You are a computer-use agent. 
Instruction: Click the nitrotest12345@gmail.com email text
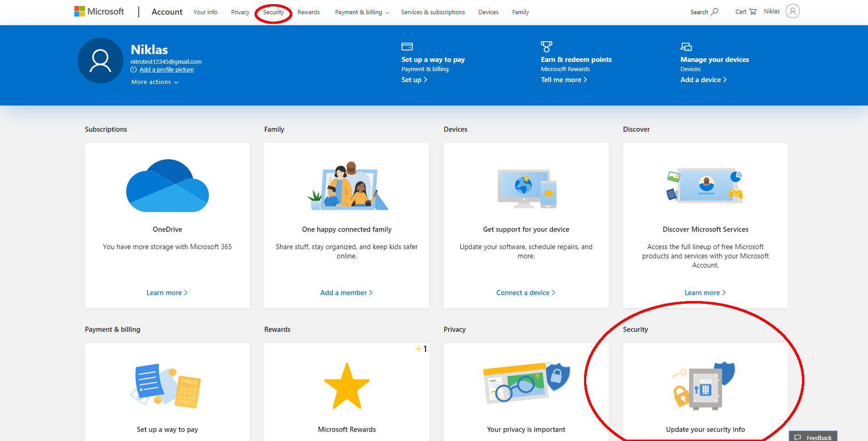[166, 62]
